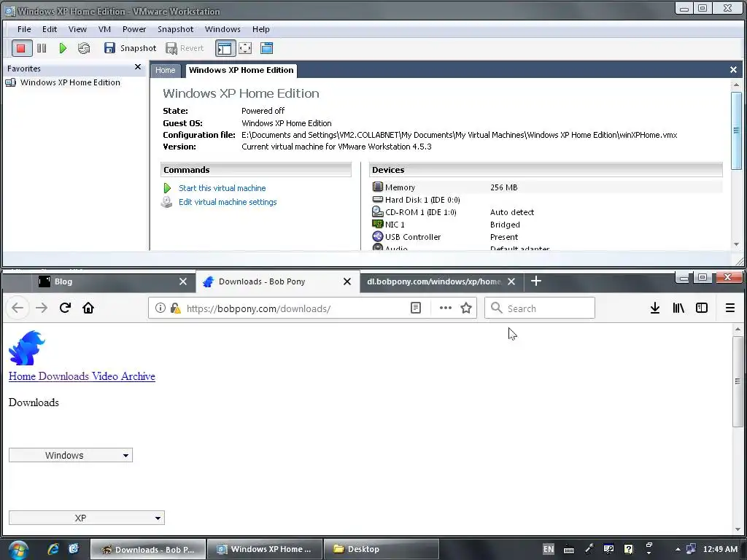Toggle the Firefox sidebar icon

coord(702,308)
